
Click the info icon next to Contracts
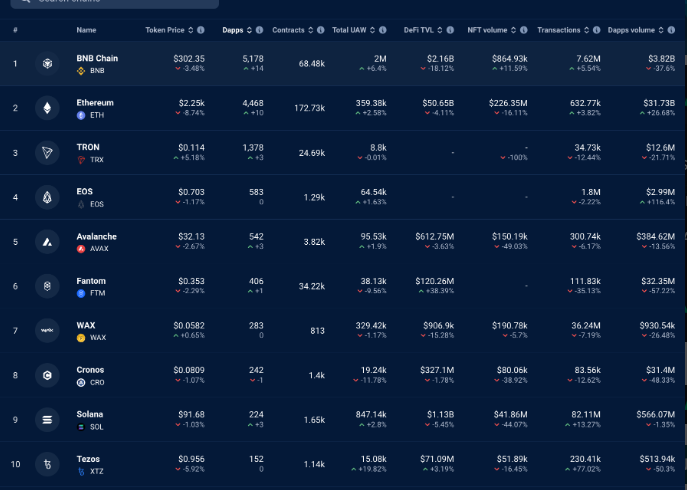pyautogui.click(x=321, y=30)
